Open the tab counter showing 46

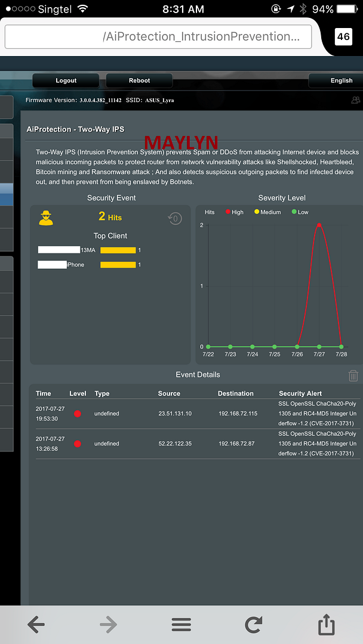tap(343, 36)
